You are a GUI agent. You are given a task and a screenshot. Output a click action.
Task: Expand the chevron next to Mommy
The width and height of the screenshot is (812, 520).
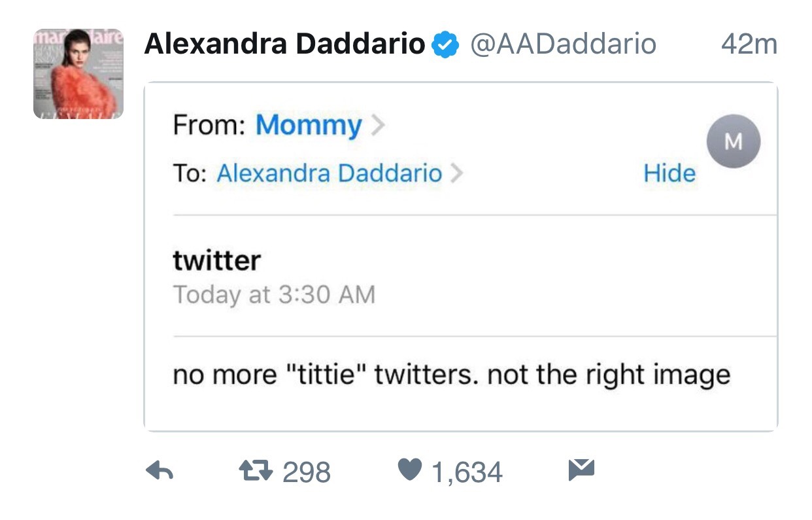point(378,126)
